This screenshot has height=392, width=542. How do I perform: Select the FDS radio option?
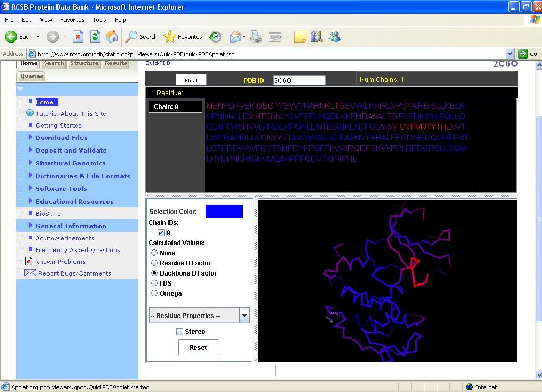point(154,283)
